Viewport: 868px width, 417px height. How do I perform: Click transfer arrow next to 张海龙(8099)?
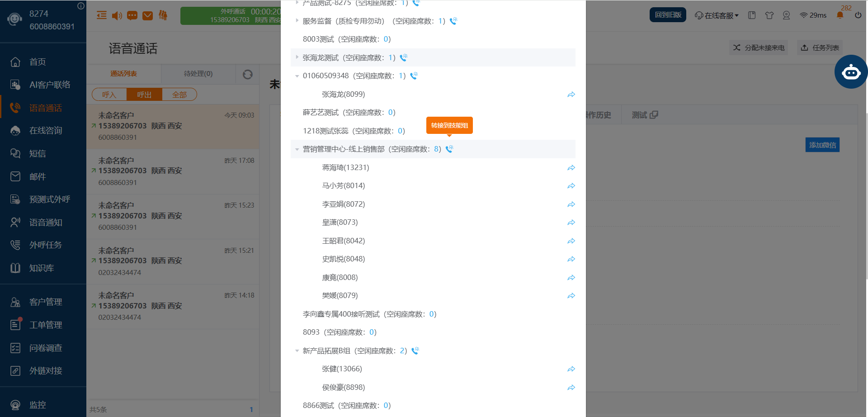(x=571, y=95)
